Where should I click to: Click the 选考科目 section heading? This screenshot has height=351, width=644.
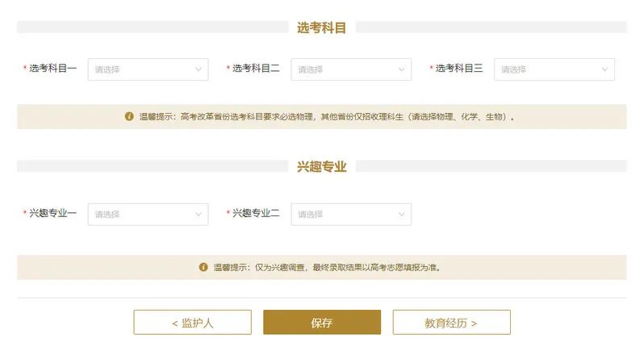321,27
